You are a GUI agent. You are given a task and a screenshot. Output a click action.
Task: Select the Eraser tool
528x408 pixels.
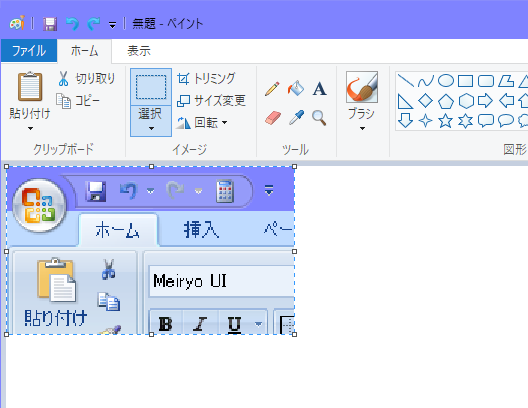pyautogui.click(x=273, y=118)
